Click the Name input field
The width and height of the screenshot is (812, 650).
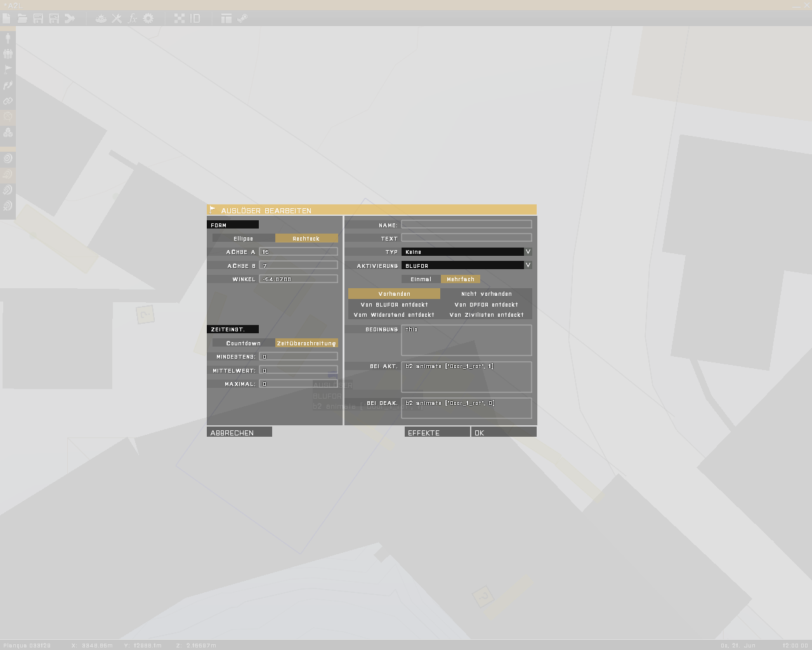[466, 225]
